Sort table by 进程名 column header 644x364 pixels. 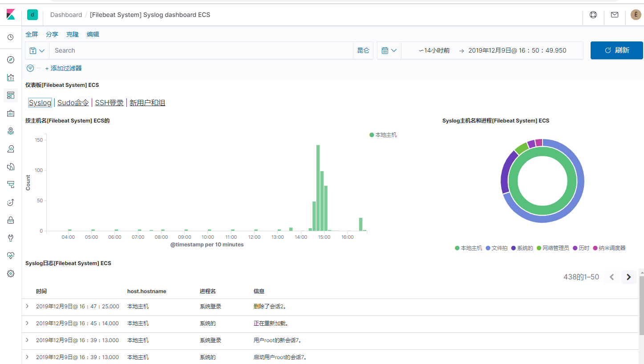pyautogui.click(x=208, y=291)
